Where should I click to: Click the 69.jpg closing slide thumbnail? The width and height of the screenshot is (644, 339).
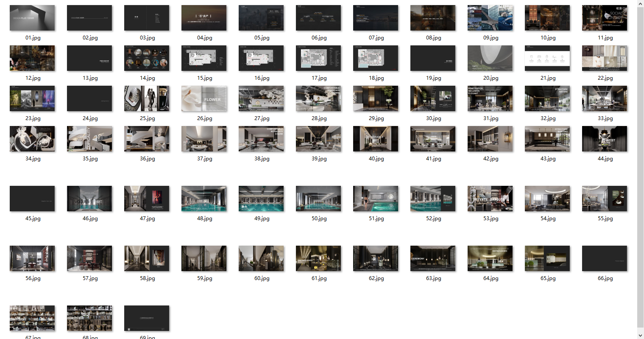(147, 318)
